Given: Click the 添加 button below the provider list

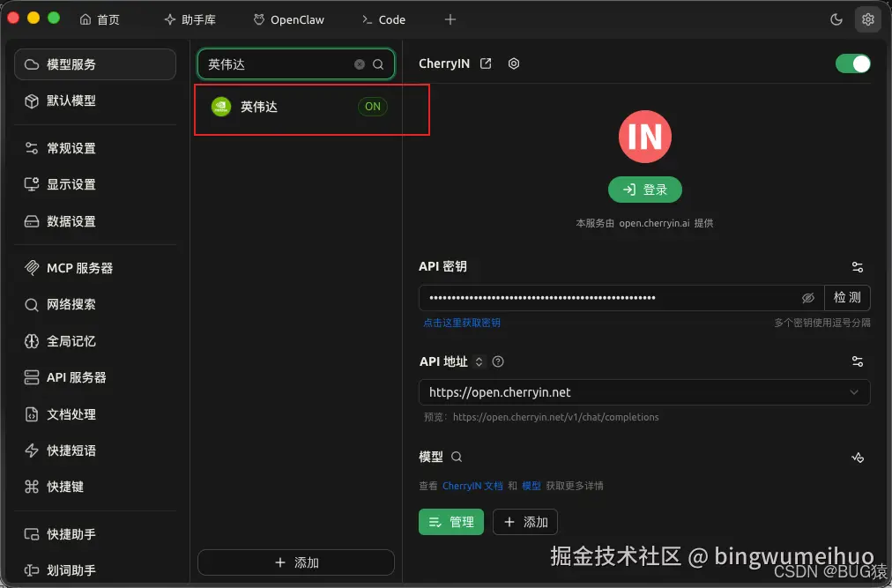Looking at the screenshot, I should coord(295,562).
